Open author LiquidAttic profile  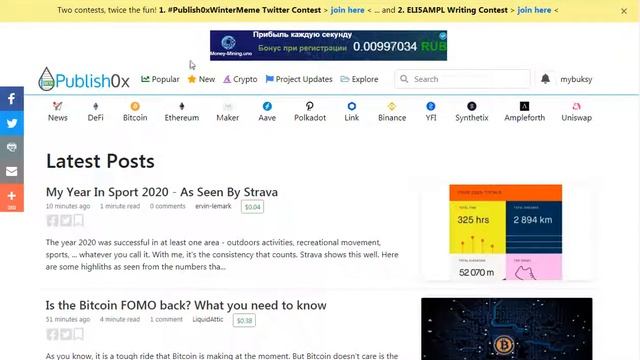pos(208,319)
